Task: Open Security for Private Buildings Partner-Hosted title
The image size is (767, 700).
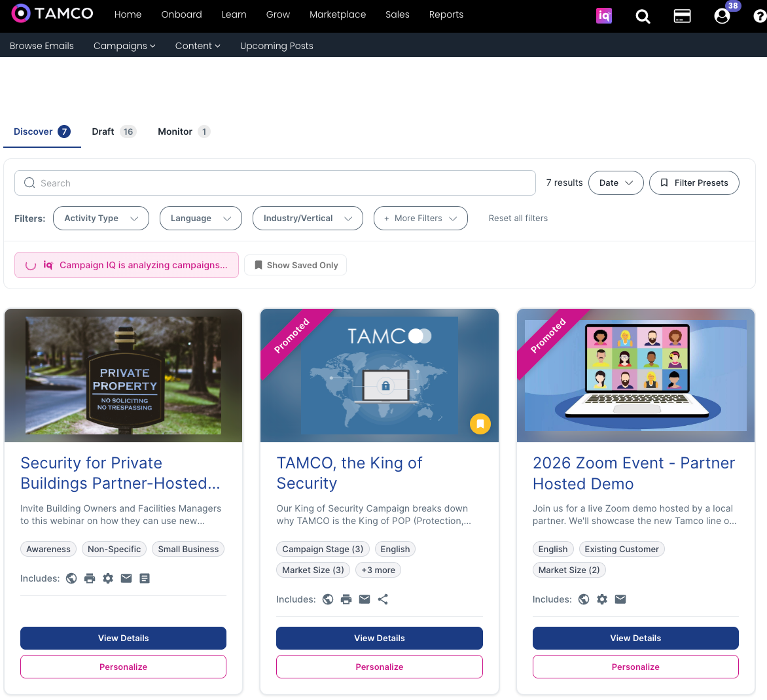Action: (x=120, y=473)
